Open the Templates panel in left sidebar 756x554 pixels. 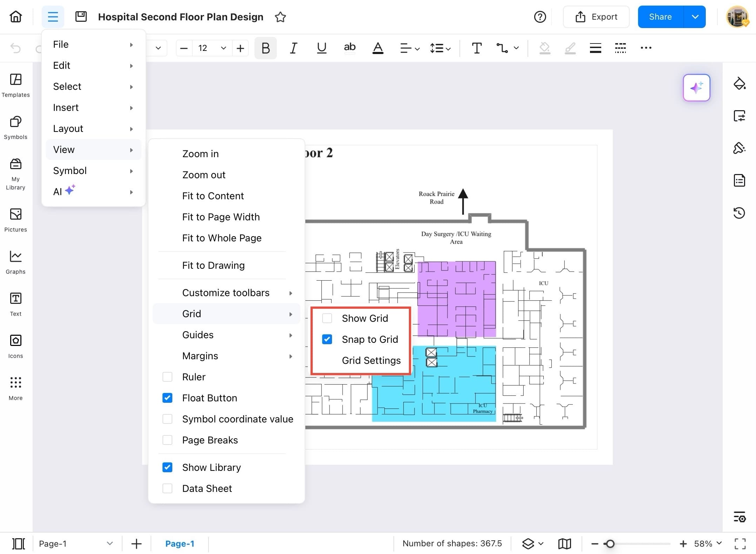15,85
